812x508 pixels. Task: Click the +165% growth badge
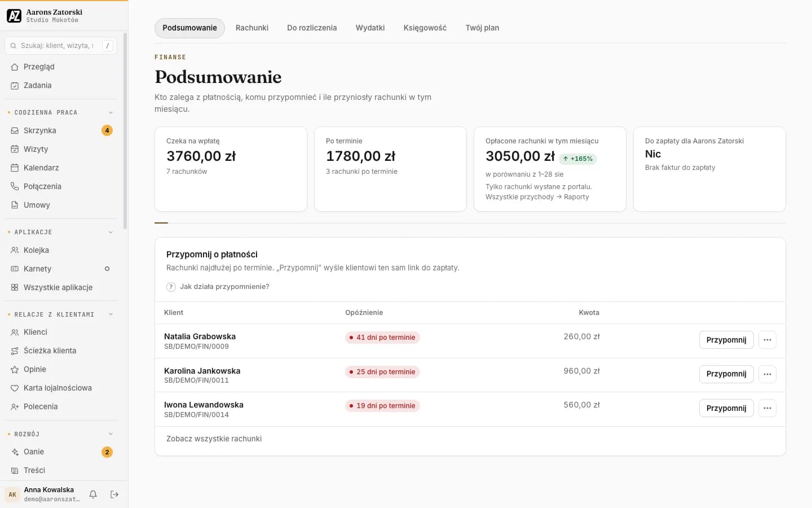click(x=578, y=159)
